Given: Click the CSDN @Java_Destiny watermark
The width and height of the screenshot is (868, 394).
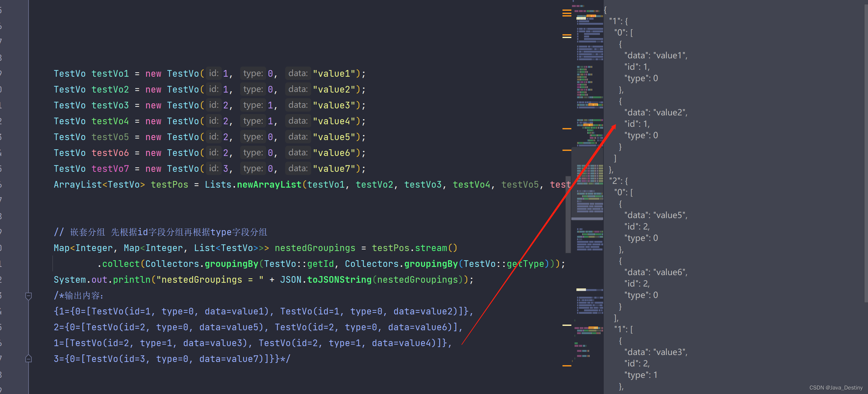Looking at the screenshot, I should tap(836, 388).
